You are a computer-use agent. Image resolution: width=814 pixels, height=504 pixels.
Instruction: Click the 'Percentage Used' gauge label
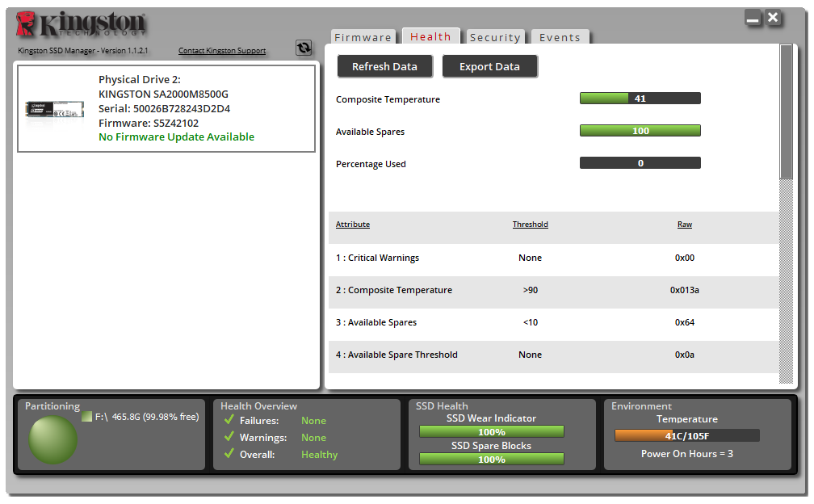[x=371, y=164]
